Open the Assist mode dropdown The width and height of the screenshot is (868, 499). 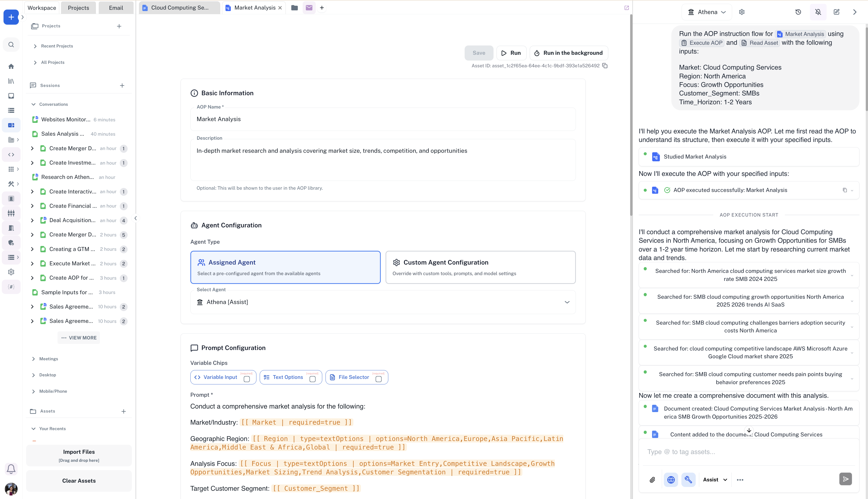coord(715,479)
